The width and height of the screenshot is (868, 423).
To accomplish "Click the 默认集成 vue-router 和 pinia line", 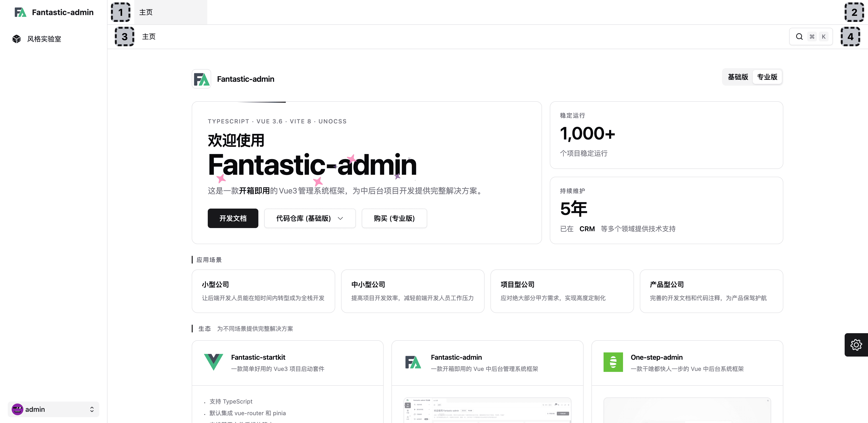I will pyautogui.click(x=247, y=413).
